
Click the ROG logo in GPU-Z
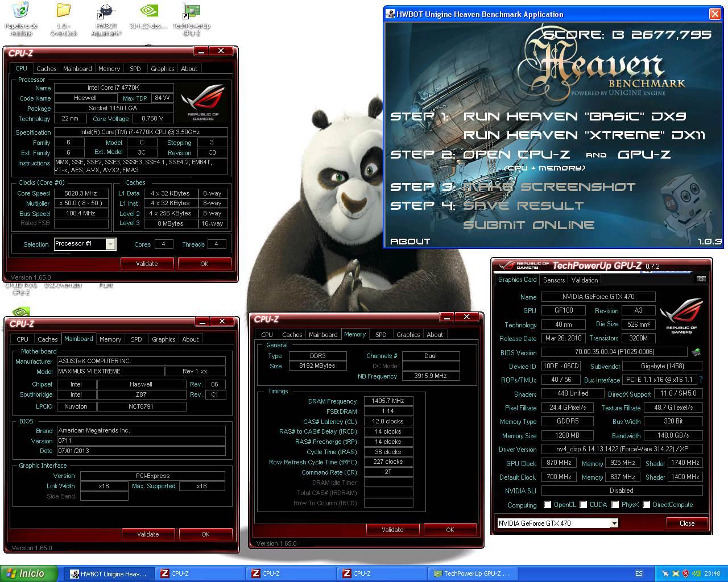click(x=681, y=316)
